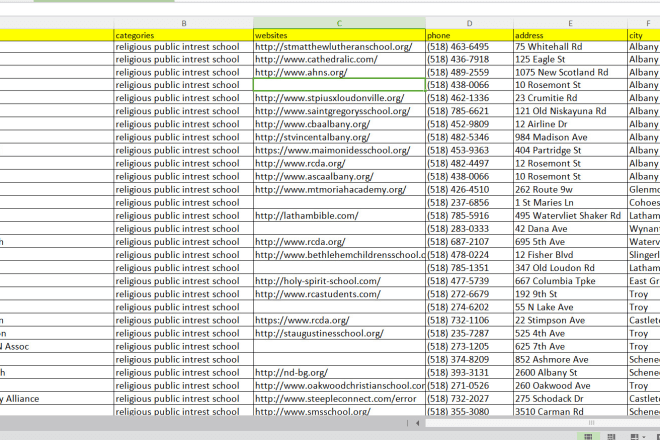The height and width of the screenshot is (440, 660).
Task: Select phone cell (518) 687-2107
Action: (x=469, y=242)
